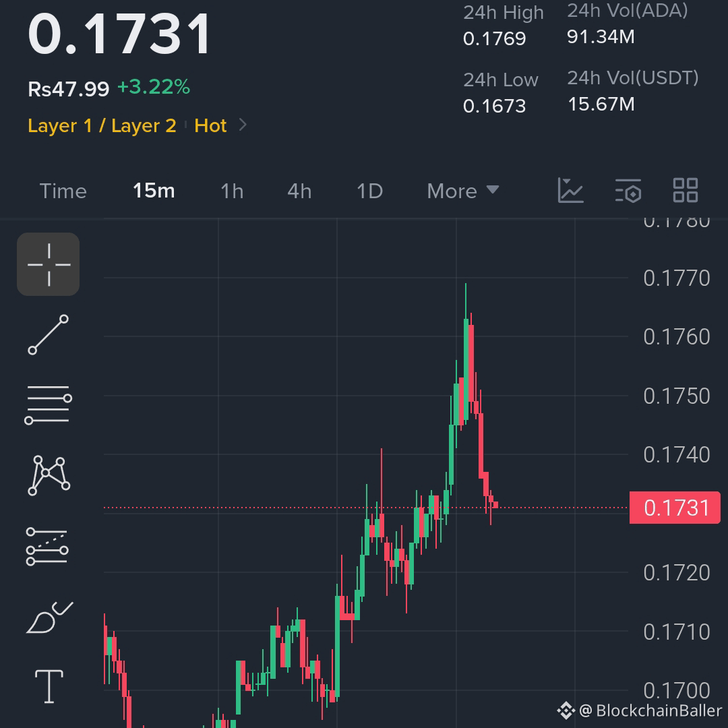
Task: Open the chart settings icon
Action: pos(628,190)
